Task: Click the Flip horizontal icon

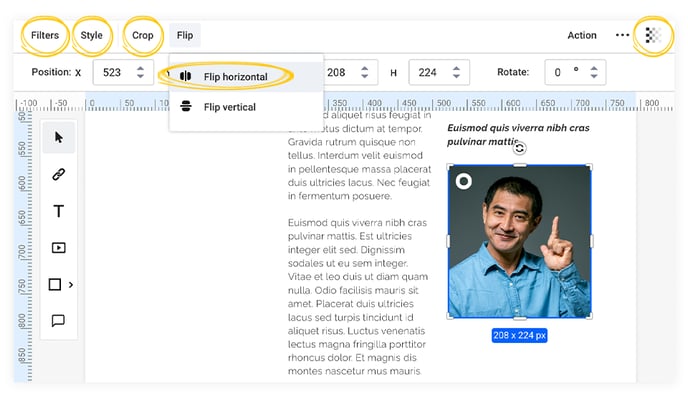Action: [x=186, y=76]
